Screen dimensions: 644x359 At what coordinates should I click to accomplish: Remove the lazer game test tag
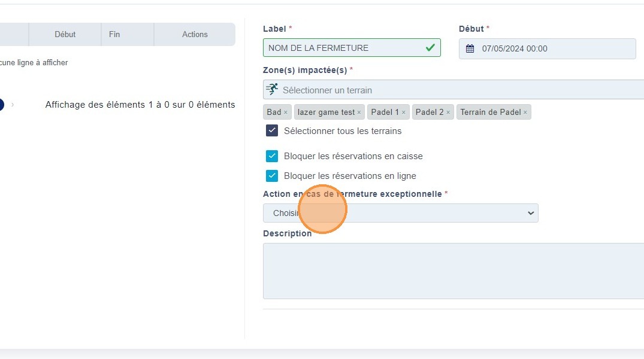[359, 112]
